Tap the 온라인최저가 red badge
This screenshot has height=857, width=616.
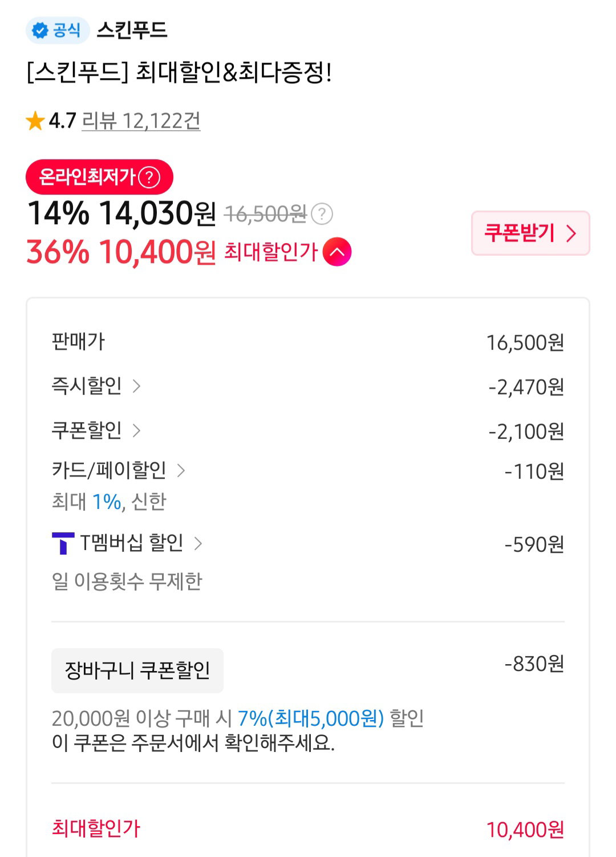[99, 177]
